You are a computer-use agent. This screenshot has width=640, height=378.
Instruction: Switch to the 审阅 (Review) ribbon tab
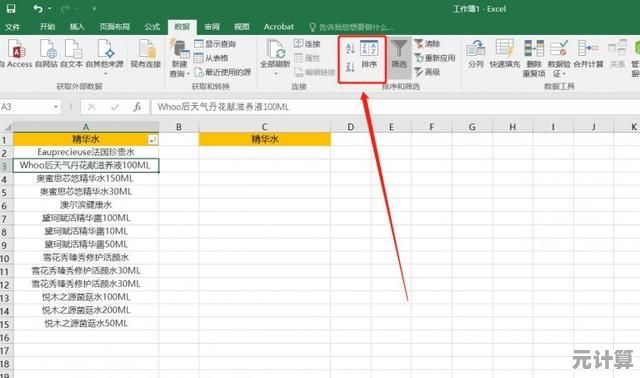tap(212, 27)
